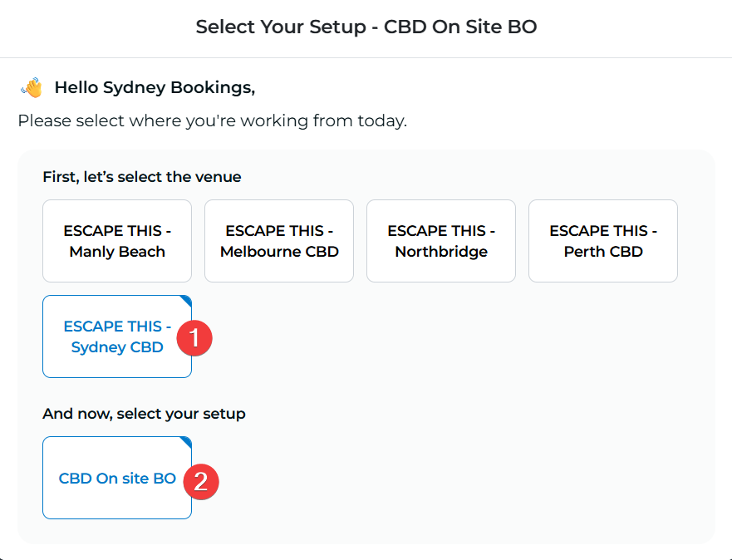Click the waving hand emoji icon

[32, 88]
